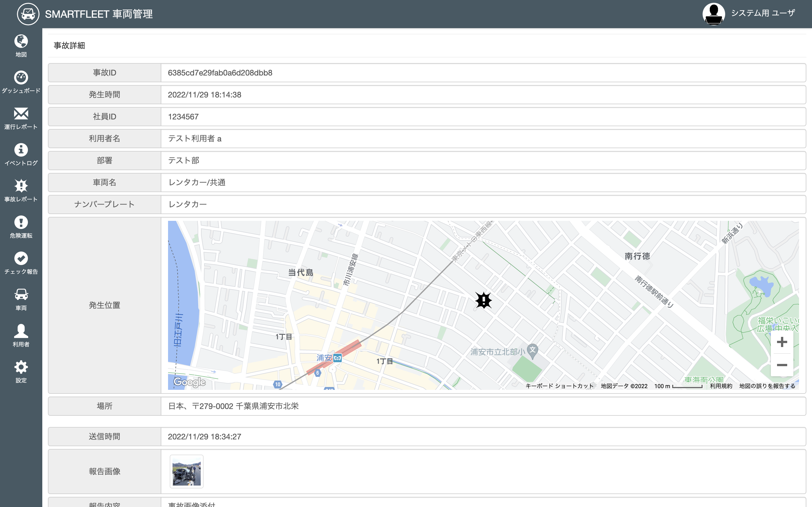Open accident report image thumbnail
Screen dimensions: 812x507
[x=187, y=472]
